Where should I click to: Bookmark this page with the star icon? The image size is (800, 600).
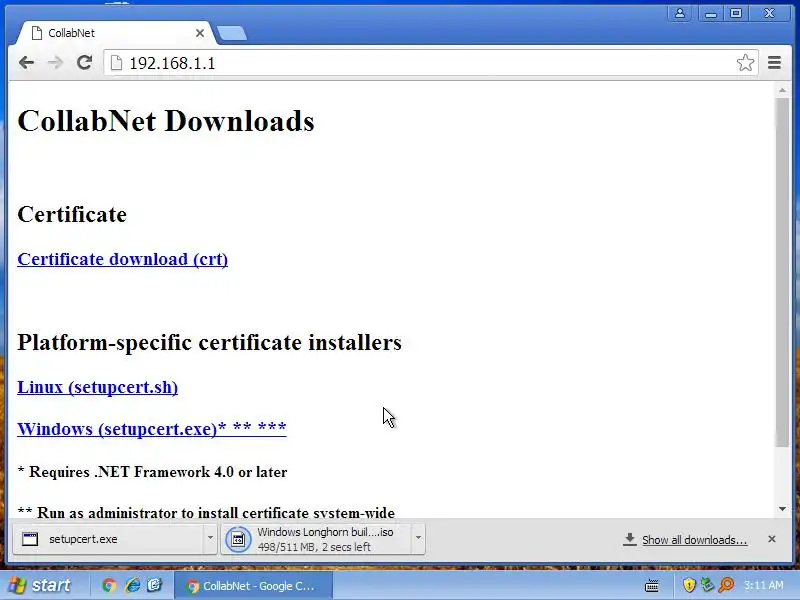745,63
